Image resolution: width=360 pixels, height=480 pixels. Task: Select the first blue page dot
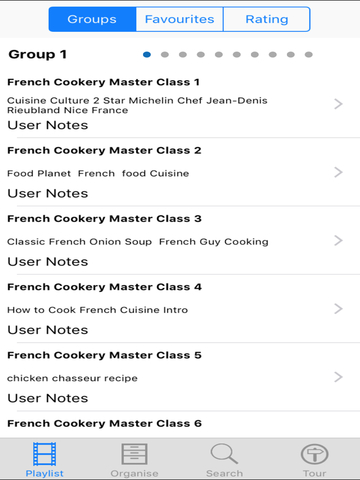(147, 55)
